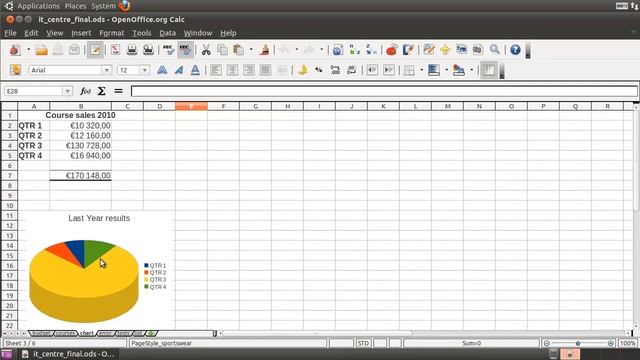Select cell with €170 148,00 total
The width and height of the screenshot is (640, 360).
coord(80,176)
